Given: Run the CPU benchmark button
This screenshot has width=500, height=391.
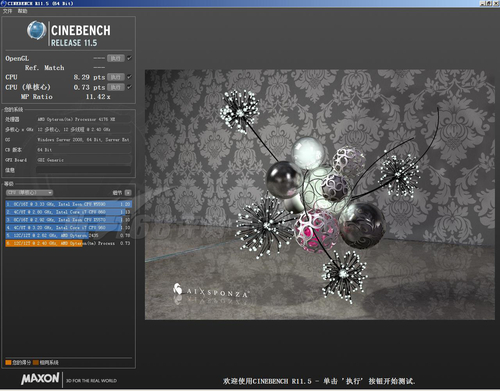Looking at the screenshot, I should point(116,77).
